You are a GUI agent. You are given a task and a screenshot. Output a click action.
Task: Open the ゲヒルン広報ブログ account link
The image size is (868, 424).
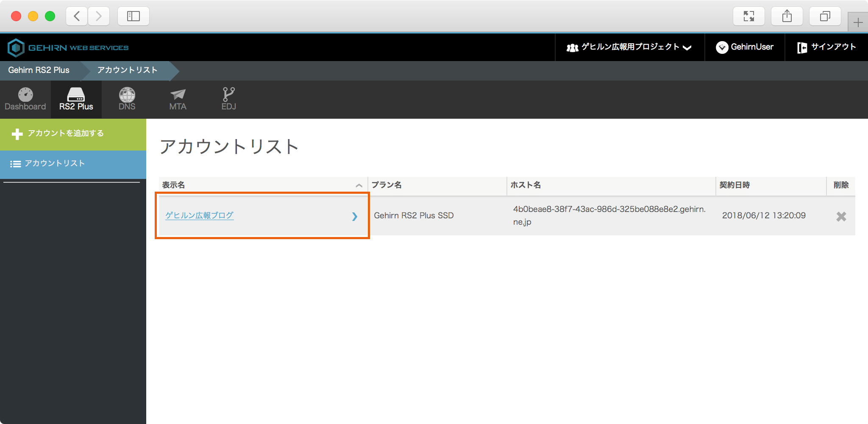coord(199,215)
